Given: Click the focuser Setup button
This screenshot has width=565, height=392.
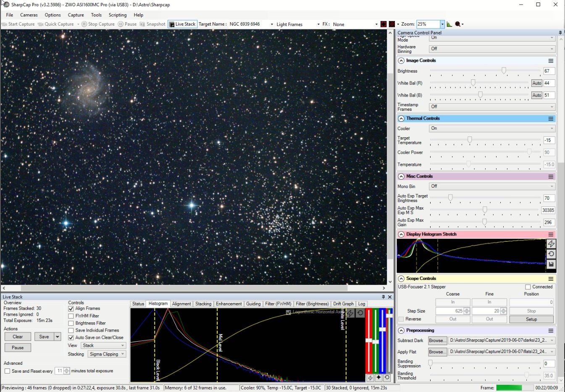Looking at the screenshot, I should (531, 319).
